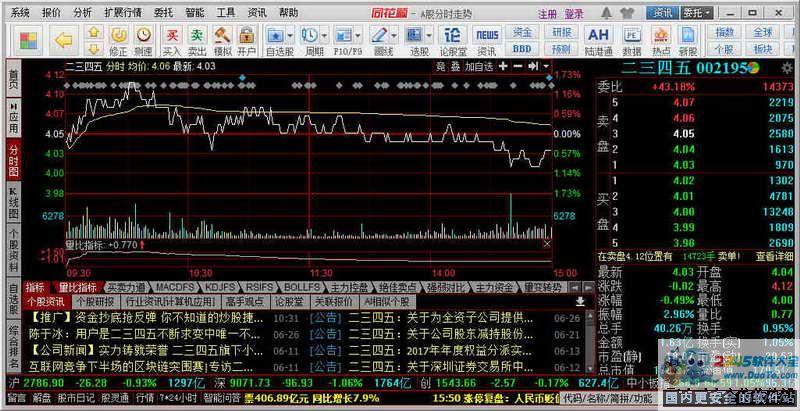Open the 工具 menu
Image resolution: width=800 pixels, height=411 pixels.
point(226,13)
